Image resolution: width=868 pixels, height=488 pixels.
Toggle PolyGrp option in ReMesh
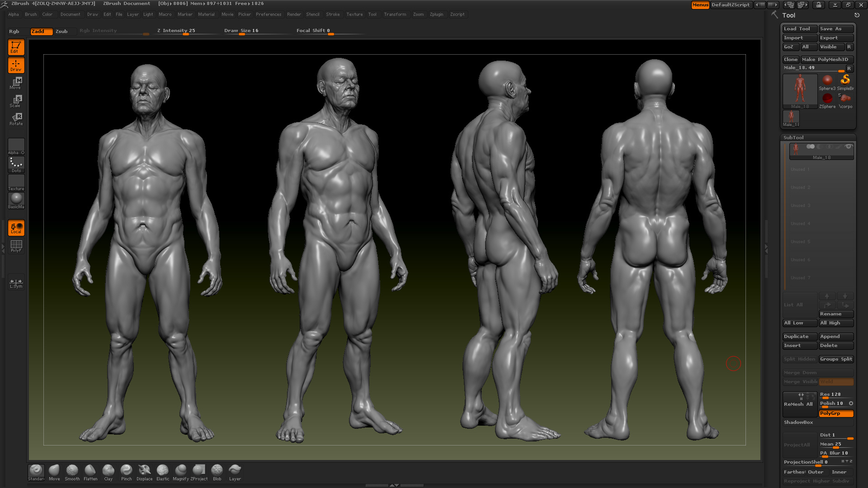[x=836, y=413]
